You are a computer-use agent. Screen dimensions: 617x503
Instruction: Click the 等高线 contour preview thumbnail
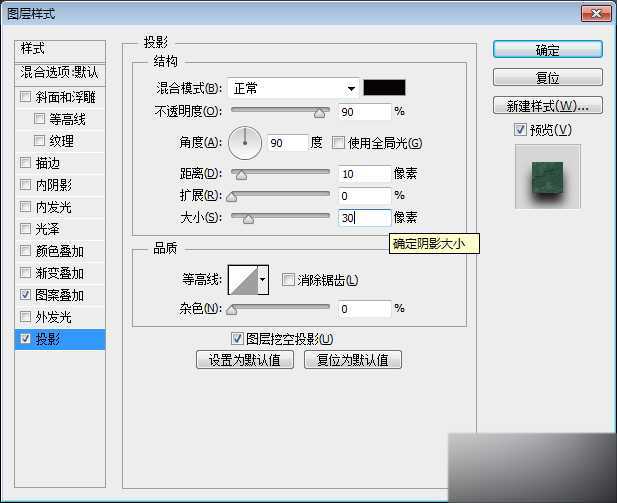click(243, 280)
